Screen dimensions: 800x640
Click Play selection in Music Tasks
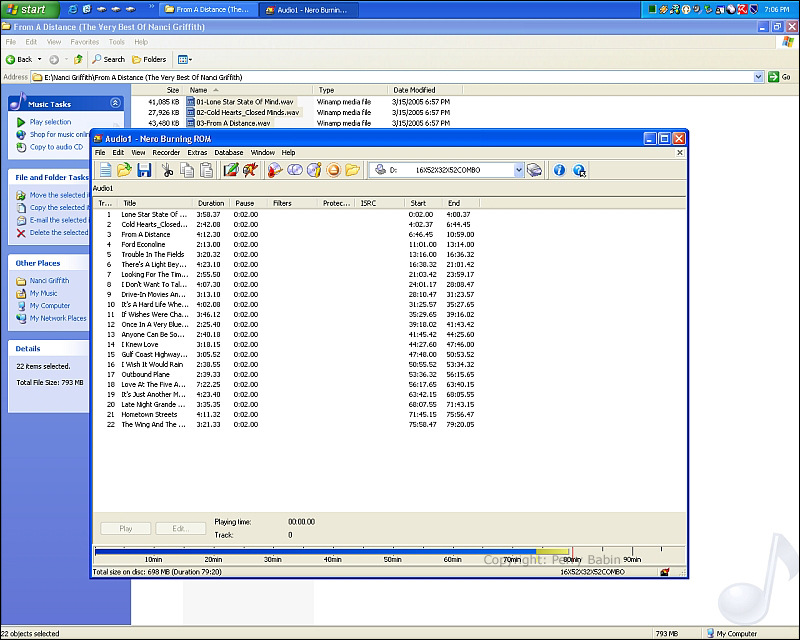coord(51,122)
